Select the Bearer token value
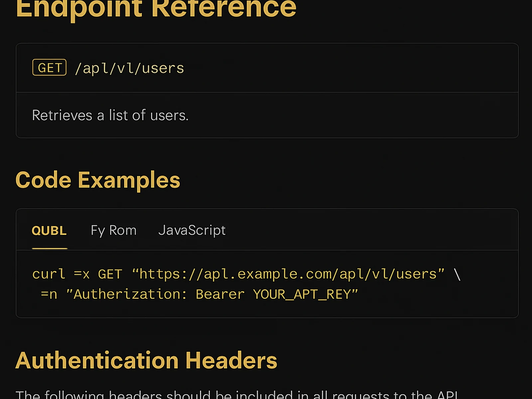The image size is (532, 399). coord(219,294)
